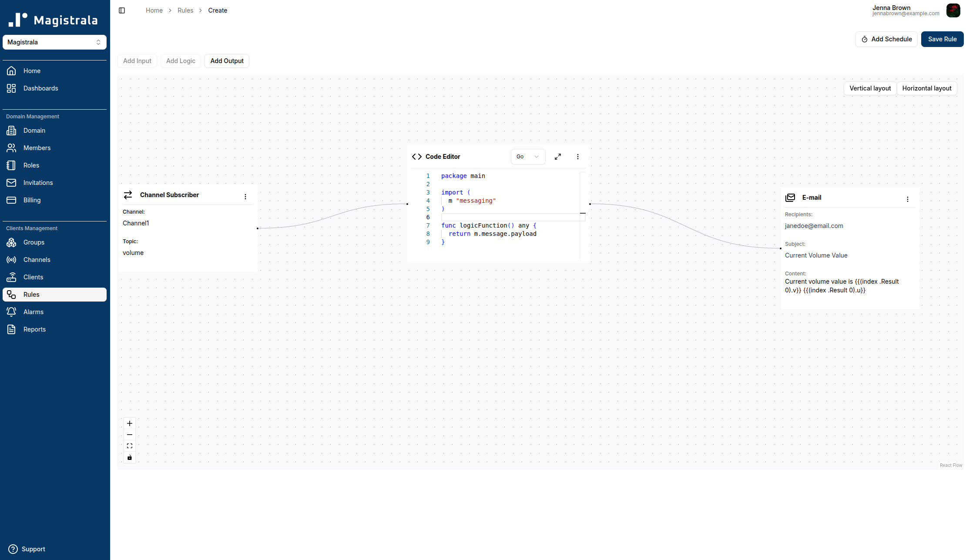Click Jenna Brown's profile avatar
966x560 pixels.
pos(953,10)
